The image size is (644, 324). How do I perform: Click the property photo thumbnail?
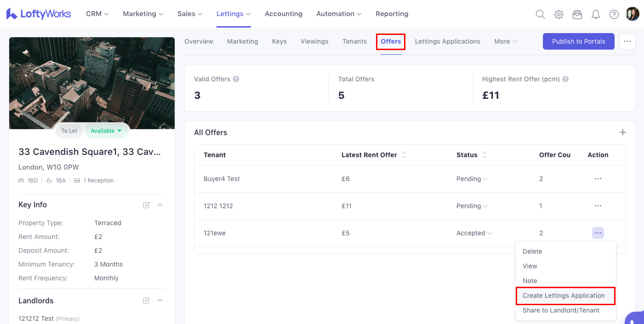pos(92,82)
